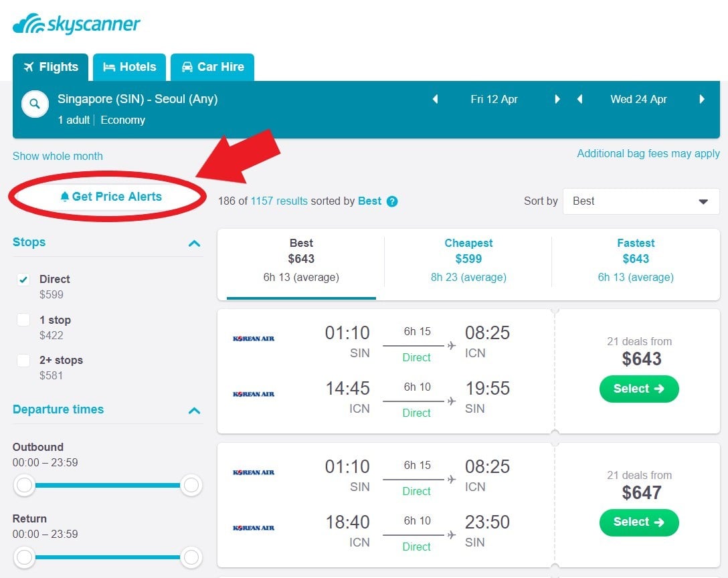728x578 pixels.
Task: Collapse the Departure times section
Action: [194, 410]
